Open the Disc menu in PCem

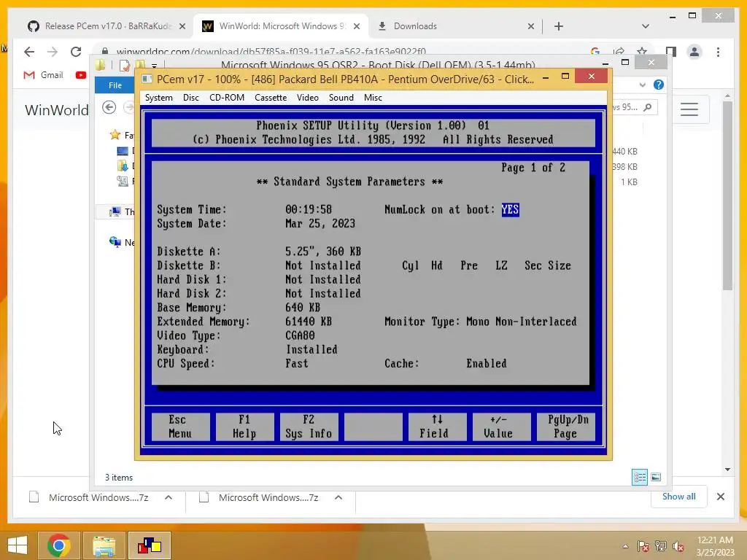[x=190, y=98]
